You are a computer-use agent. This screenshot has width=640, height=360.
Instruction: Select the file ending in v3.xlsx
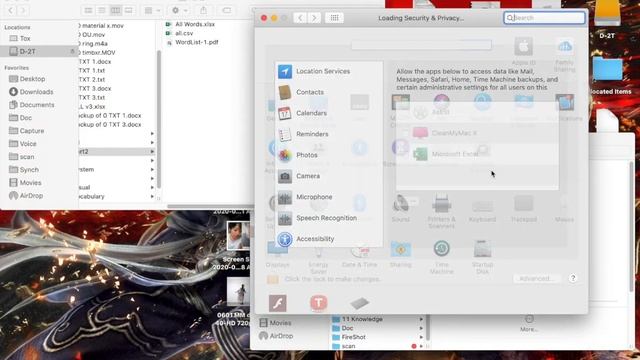[x=92, y=106]
